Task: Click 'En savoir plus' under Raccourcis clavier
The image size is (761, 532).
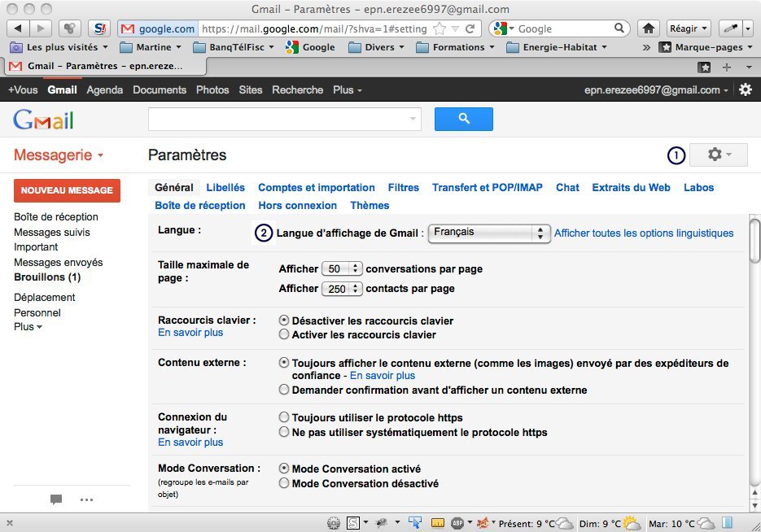Action: pos(190,333)
